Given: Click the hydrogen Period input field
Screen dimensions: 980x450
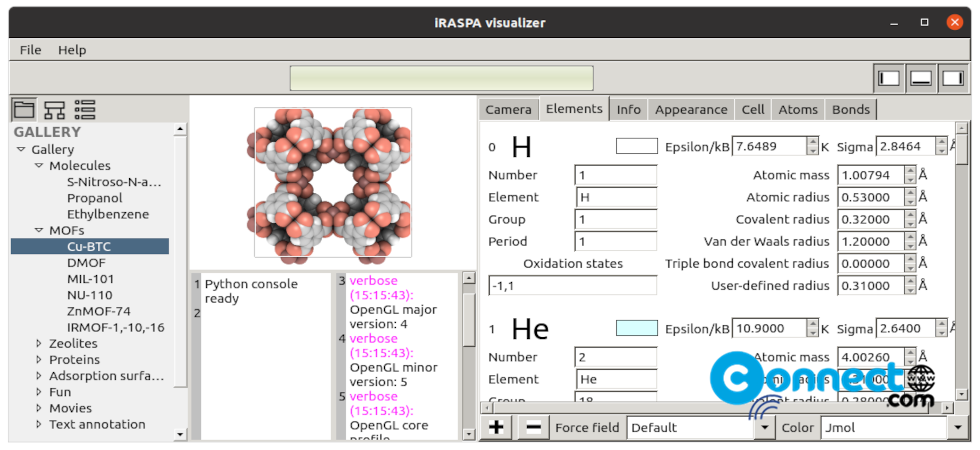Looking at the screenshot, I should point(616,241).
